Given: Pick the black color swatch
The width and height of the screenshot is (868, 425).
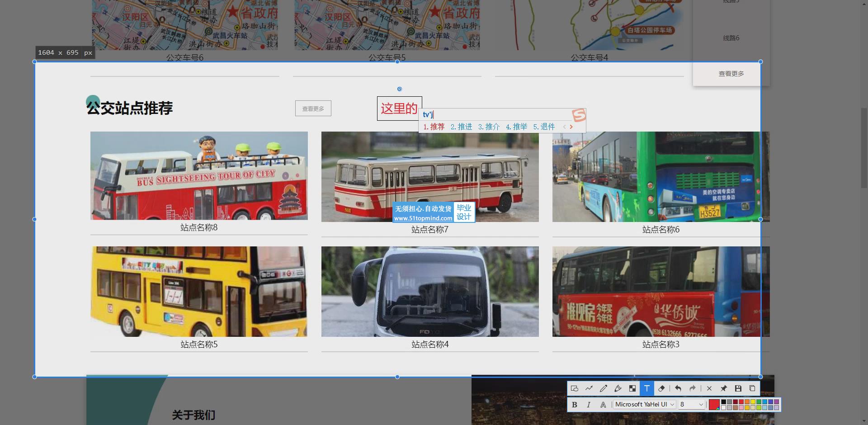Looking at the screenshot, I should (724, 402).
